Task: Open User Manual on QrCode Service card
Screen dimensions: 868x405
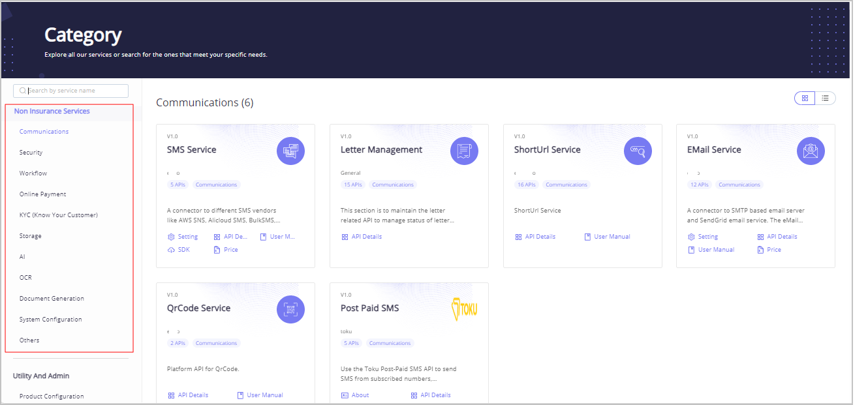Action: click(260, 395)
